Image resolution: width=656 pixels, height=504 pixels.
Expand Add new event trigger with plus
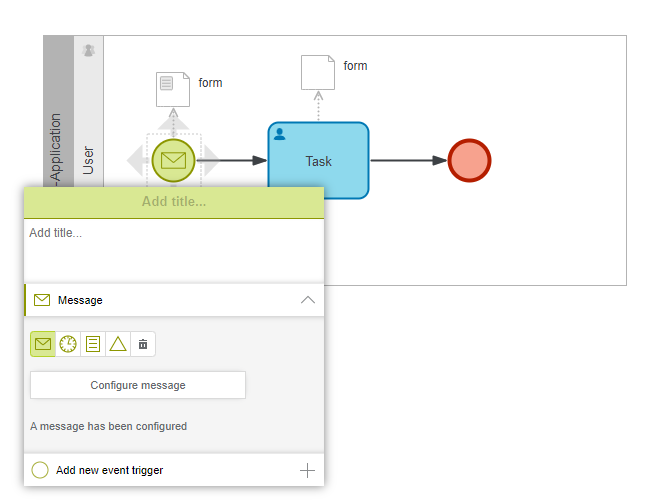coord(307,470)
